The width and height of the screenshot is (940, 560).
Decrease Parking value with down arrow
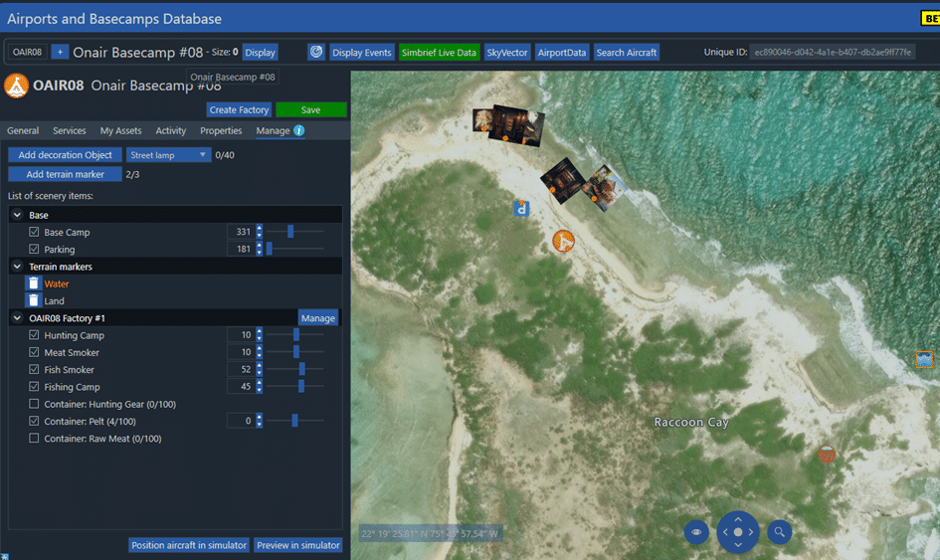point(259,253)
